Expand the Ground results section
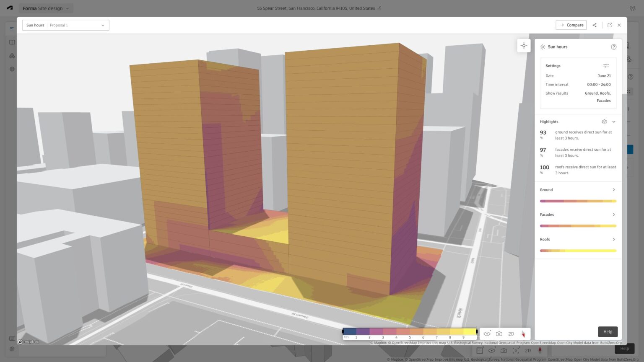The image size is (644, 362). click(x=614, y=189)
